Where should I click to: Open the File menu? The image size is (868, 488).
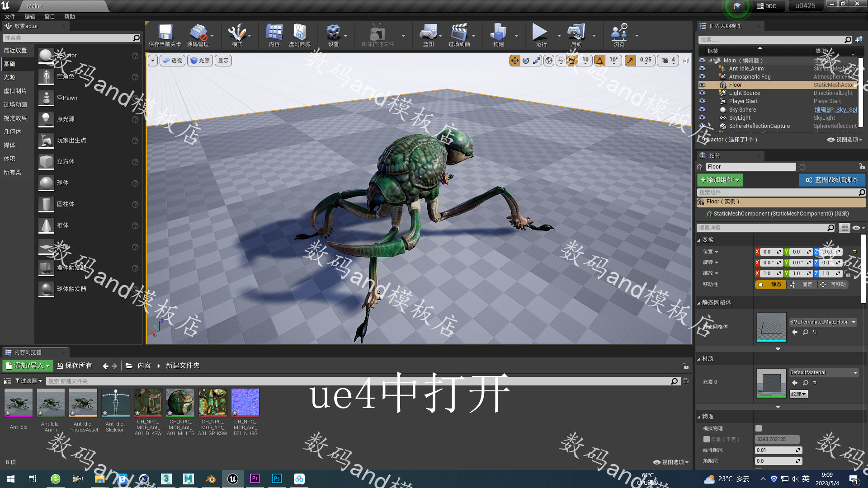pyautogui.click(x=10, y=17)
